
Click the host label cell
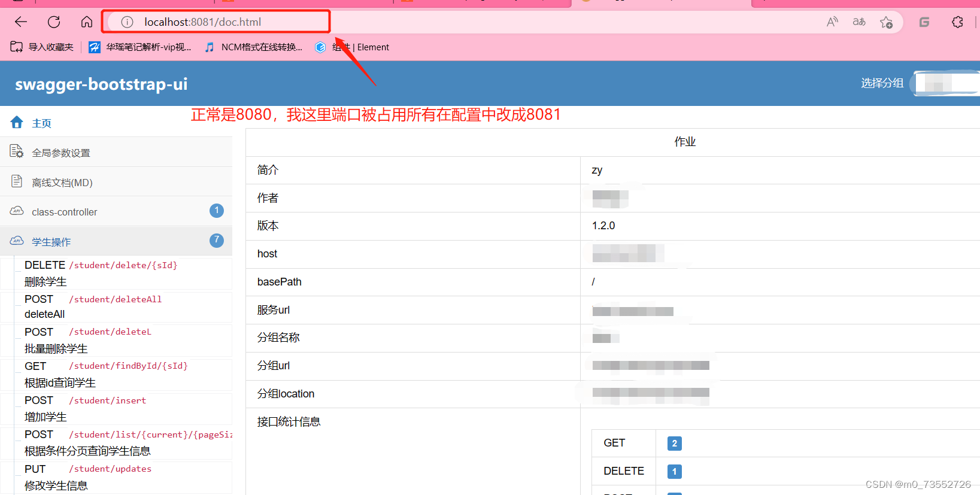[x=413, y=254]
